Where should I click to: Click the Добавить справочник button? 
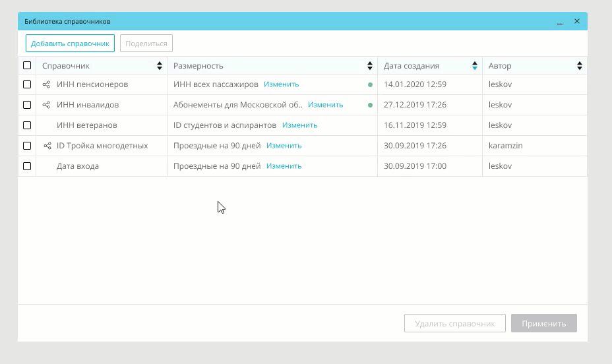point(70,44)
